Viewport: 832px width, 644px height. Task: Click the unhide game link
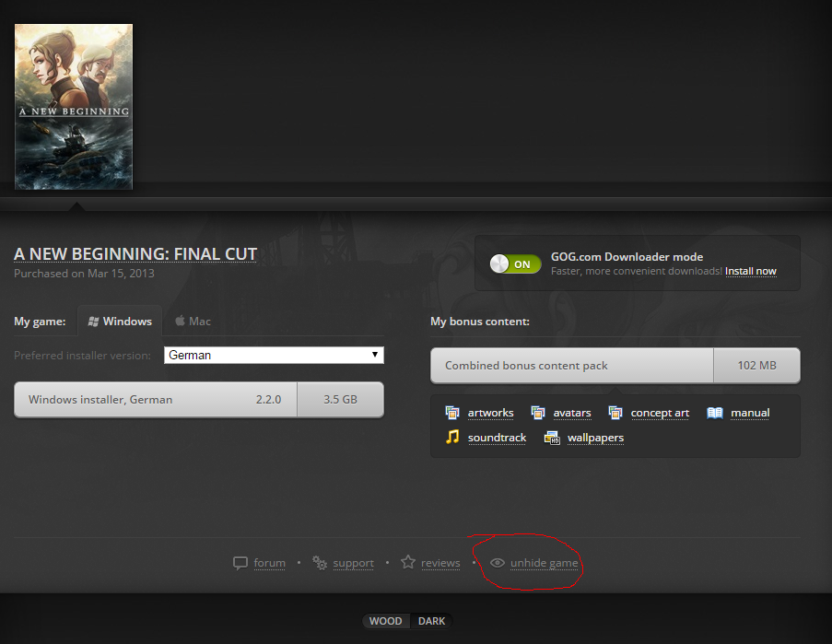(545, 563)
